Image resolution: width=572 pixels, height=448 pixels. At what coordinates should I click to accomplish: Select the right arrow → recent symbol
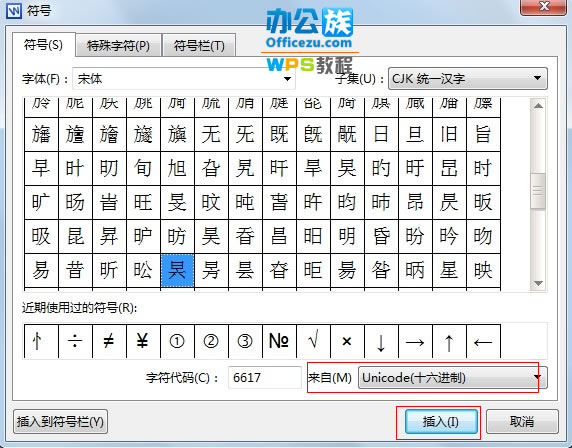tap(415, 341)
